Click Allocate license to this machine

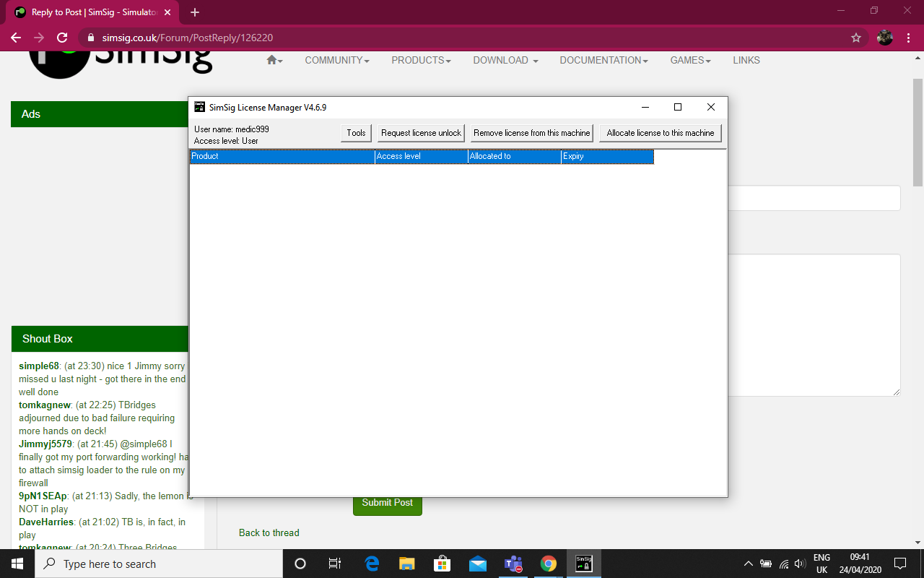coord(661,133)
